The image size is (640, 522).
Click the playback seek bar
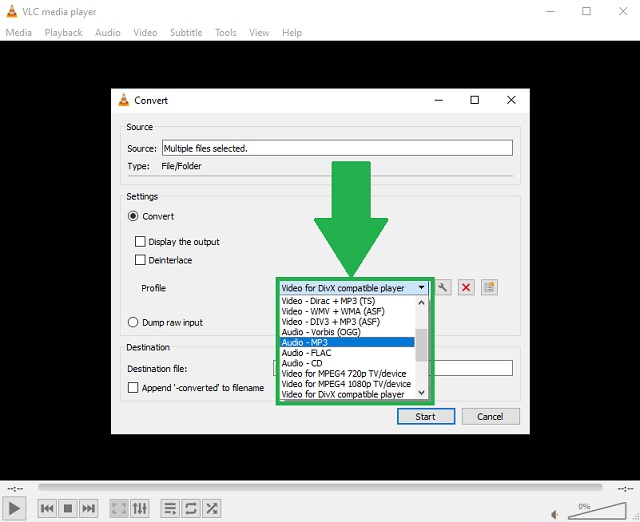point(320,487)
